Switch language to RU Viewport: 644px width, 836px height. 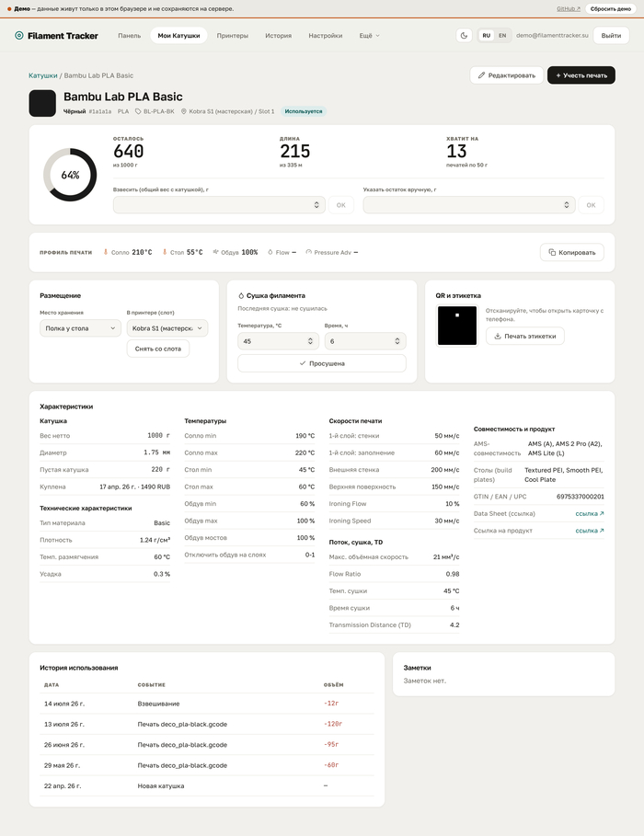(486, 36)
